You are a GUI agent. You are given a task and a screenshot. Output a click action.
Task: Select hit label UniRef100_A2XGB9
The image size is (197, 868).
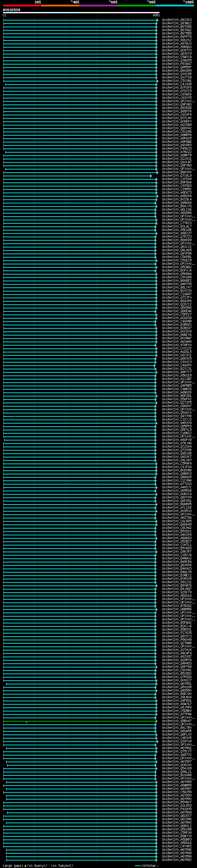pyautogui.click(x=176, y=125)
